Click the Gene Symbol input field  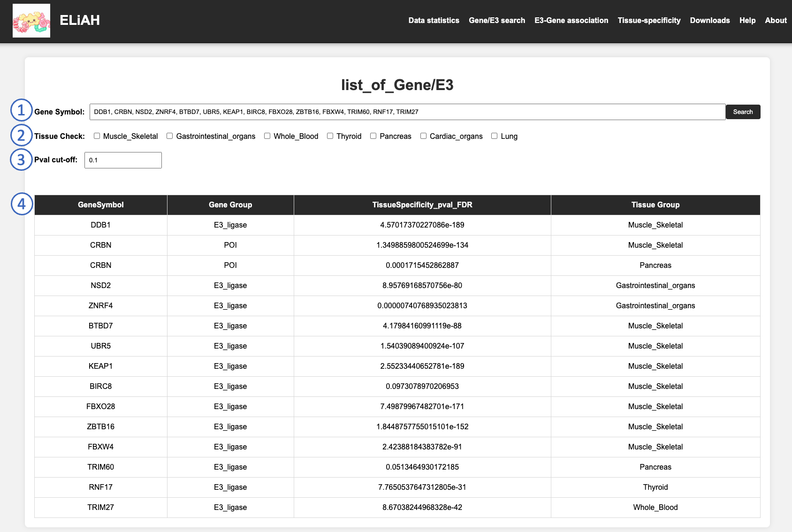click(407, 112)
